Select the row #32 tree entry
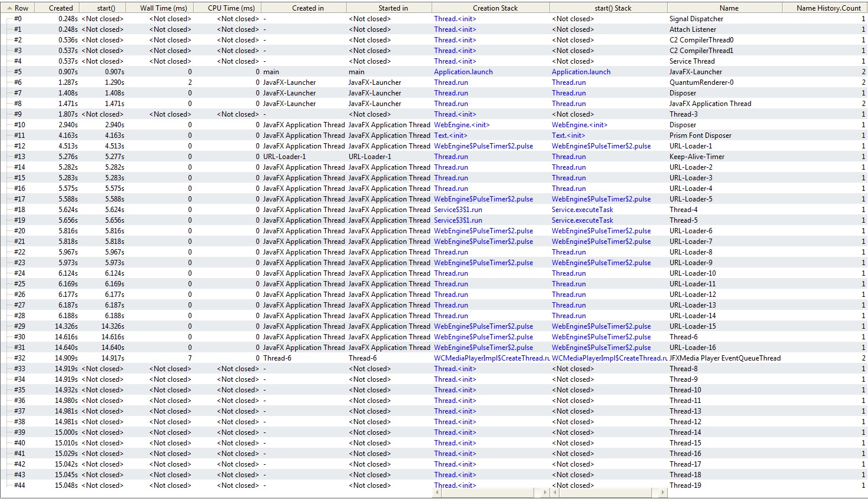868x499 pixels. pos(19,358)
